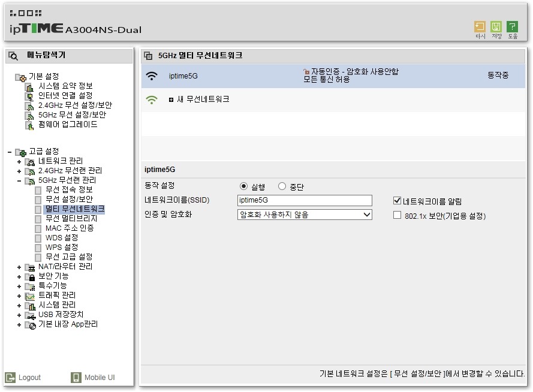The image size is (533, 392).
Task: Click the 트래픽 관리 graph icon
Action: pos(30,297)
